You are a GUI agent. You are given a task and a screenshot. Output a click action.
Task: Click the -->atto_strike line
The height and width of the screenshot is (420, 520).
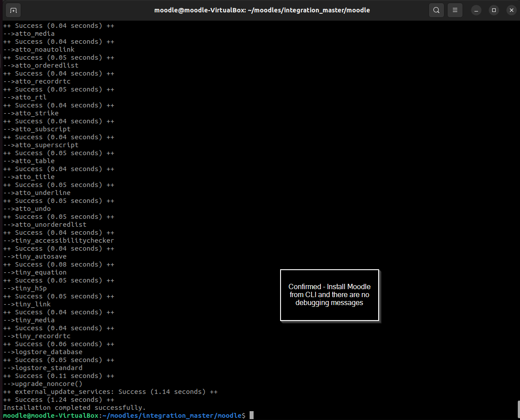(31, 113)
